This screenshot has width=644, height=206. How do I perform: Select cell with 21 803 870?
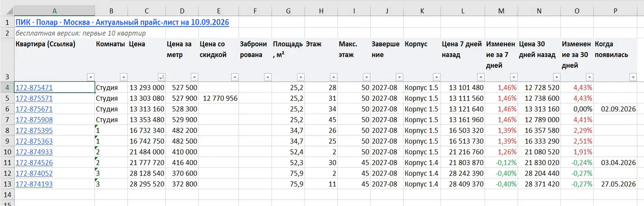(463, 162)
